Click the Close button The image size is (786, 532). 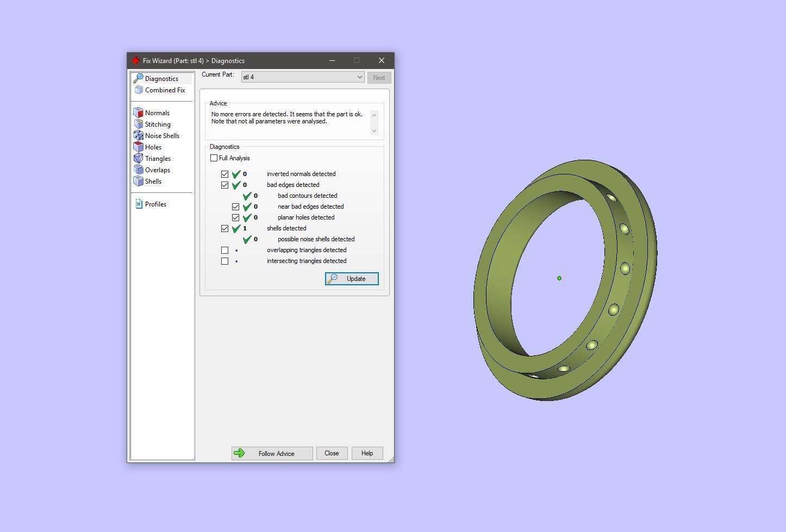pos(332,453)
